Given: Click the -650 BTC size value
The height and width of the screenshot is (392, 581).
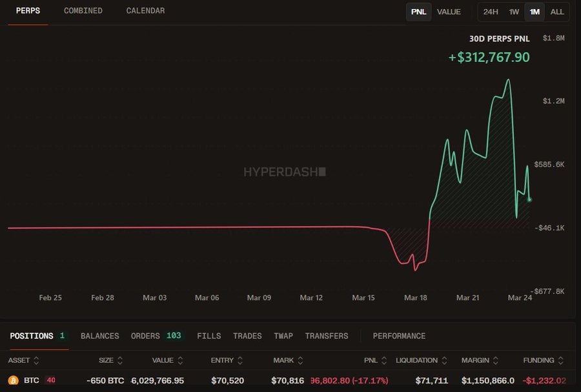Looking at the screenshot, I should pos(105,380).
